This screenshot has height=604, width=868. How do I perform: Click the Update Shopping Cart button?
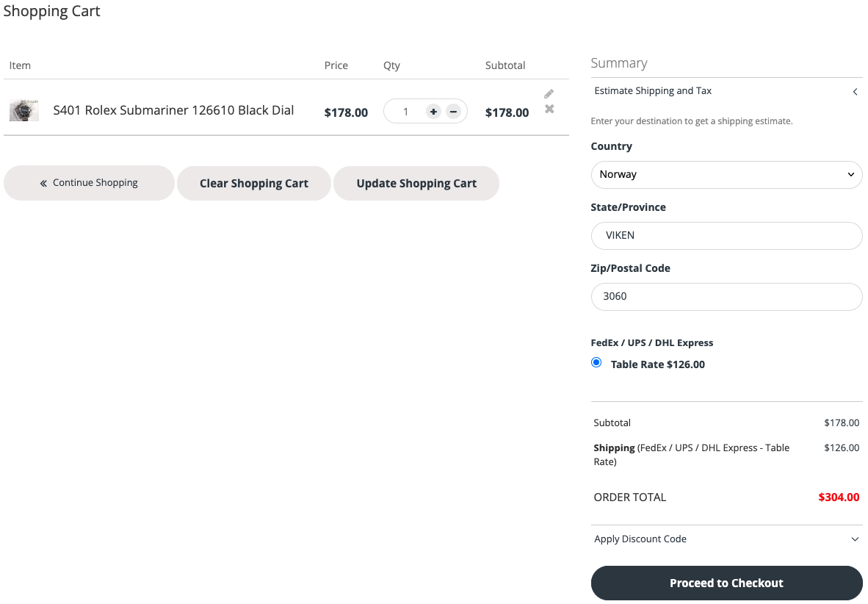point(416,184)
